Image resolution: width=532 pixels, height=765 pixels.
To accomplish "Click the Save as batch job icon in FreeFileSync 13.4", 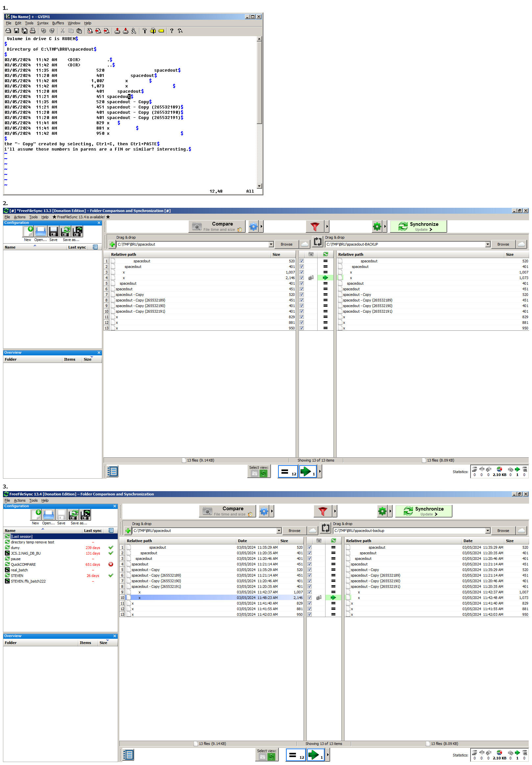I will click(85, 515).
